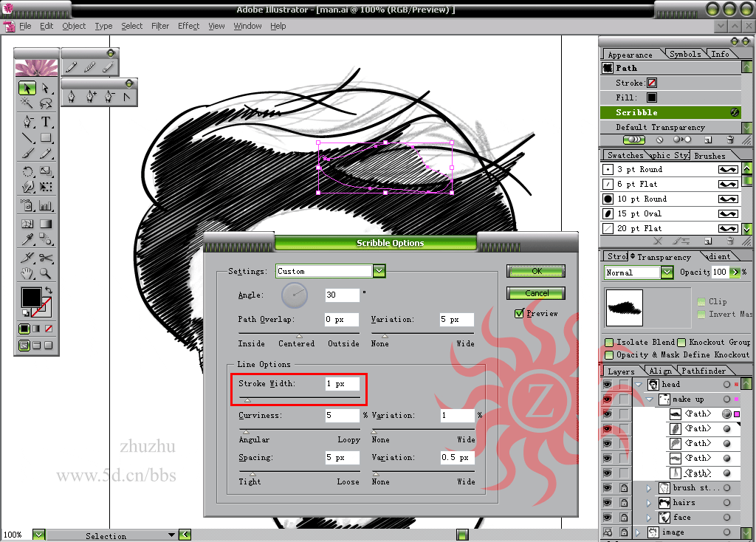Screen dimensions: 756x542
Task: Expand the hairs layer
Action: 649,503
